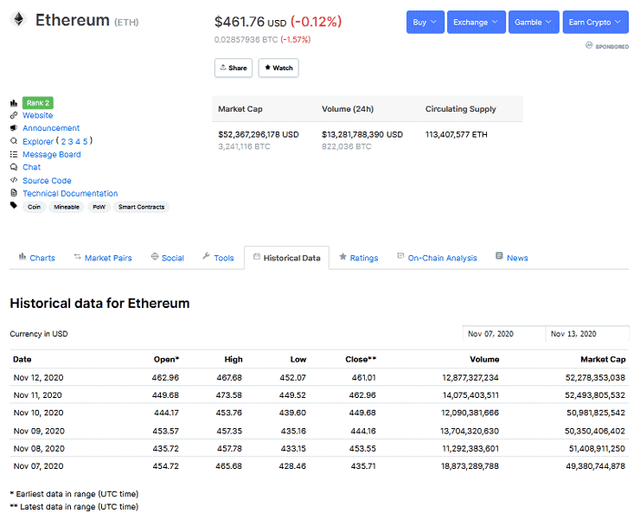This screenshot has height=520, width=640.
Task: Click the list icon beside Message Board
Action: [14, 154]
